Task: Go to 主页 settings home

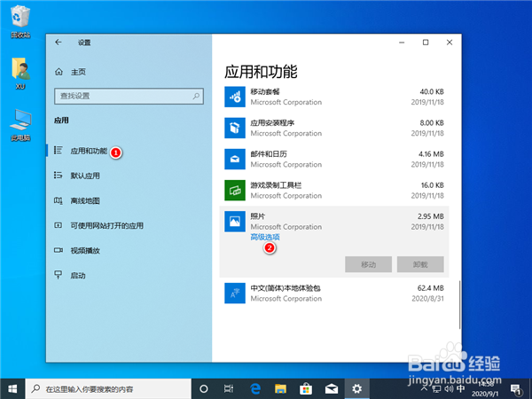Action: [x=78, y=72]
